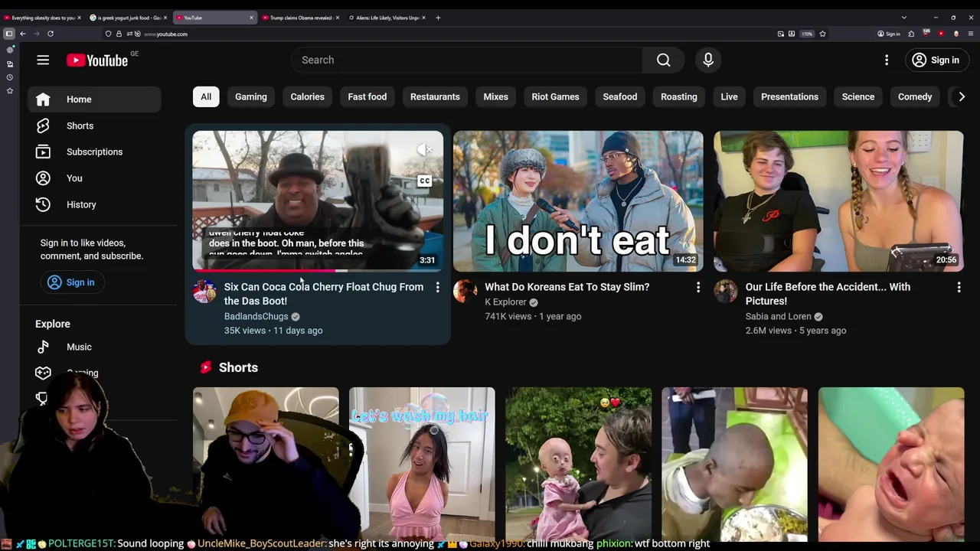Open options for the Coca Cola Cherry video
980x551 pixels.
(x=437, y=287)
